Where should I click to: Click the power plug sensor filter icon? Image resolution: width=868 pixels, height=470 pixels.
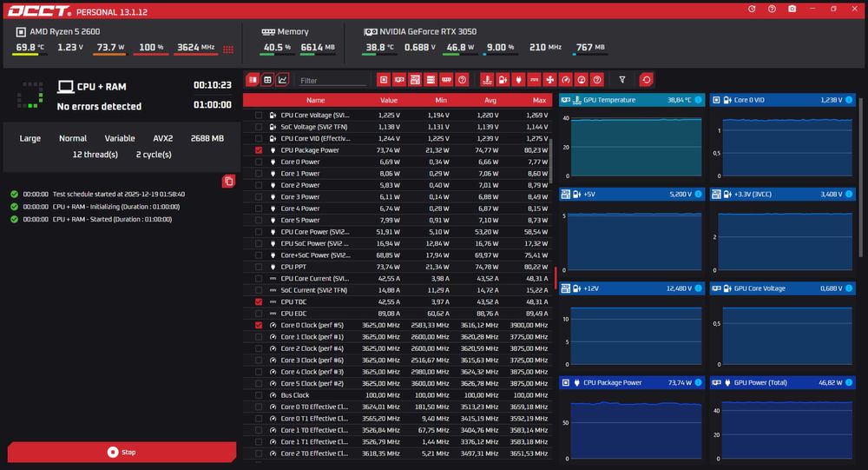[518, 80]
